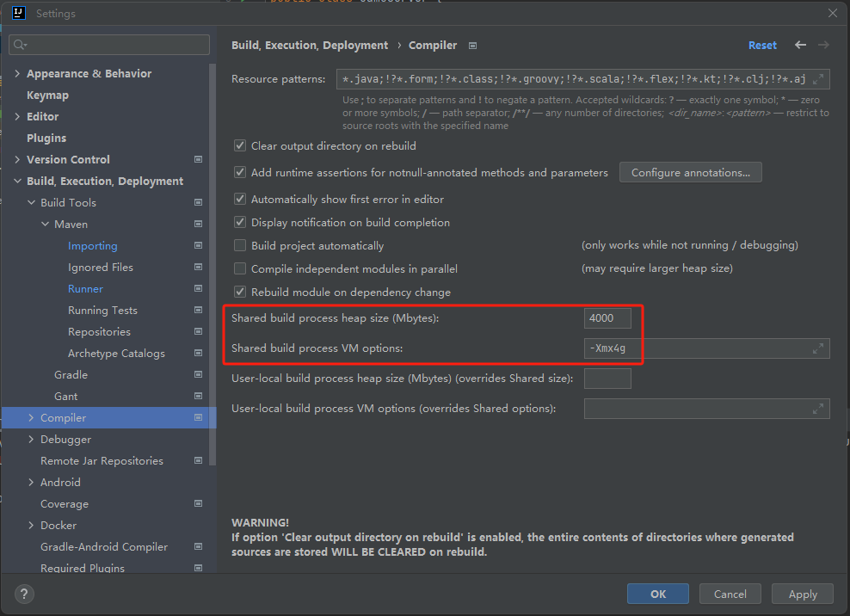Viewport: 850px width, 616px height.
Task: Uncheck Clear output directory on rebuild
Action: (240, 146)
